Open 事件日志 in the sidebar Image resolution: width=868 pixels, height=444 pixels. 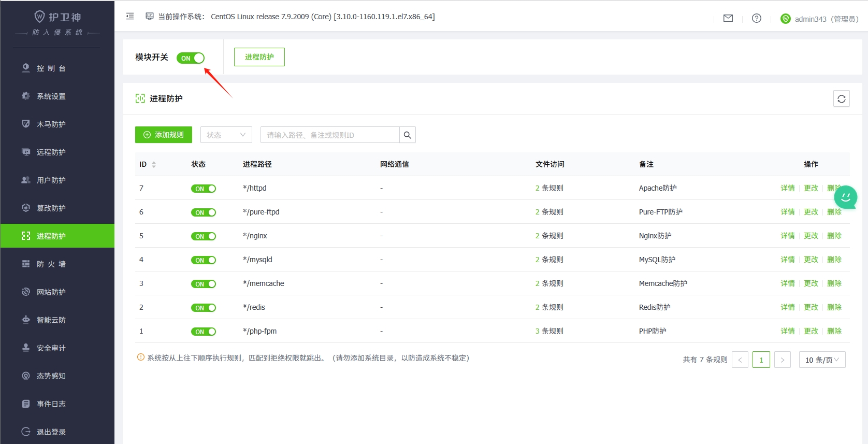point(57,404)
